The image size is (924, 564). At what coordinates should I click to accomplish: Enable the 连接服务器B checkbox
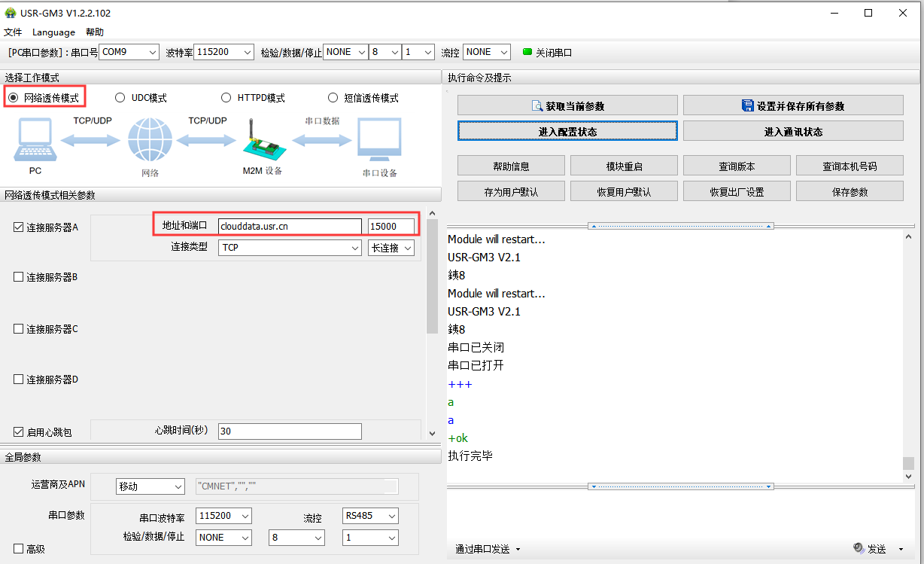pos(19,277)
